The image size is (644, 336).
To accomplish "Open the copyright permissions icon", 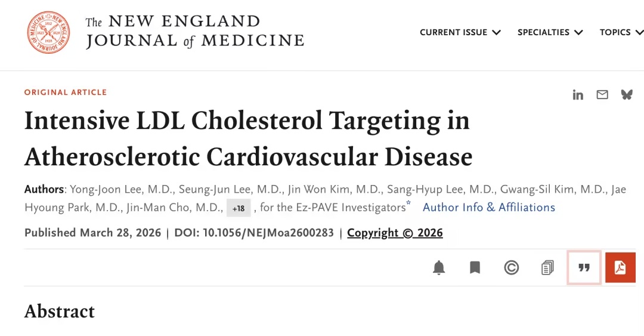I will coord(511,268).
